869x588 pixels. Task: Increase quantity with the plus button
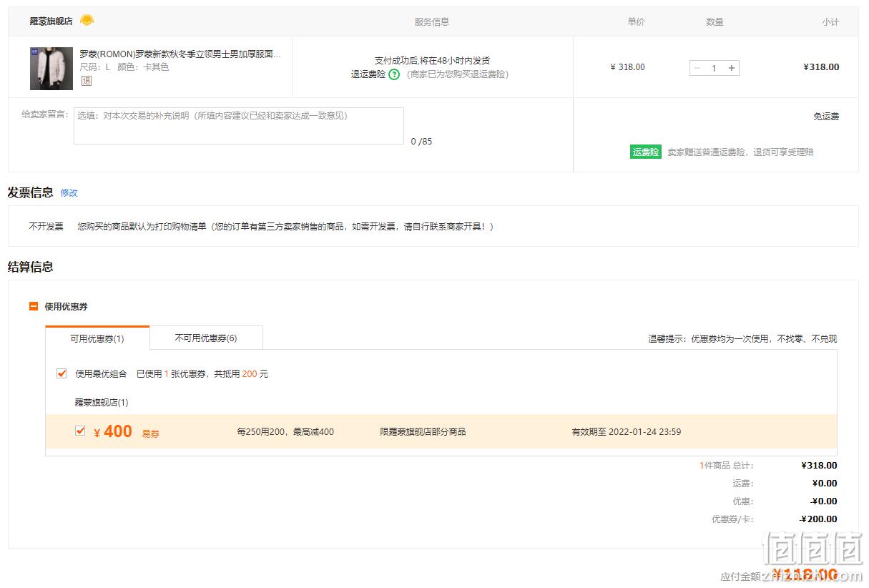732,68
